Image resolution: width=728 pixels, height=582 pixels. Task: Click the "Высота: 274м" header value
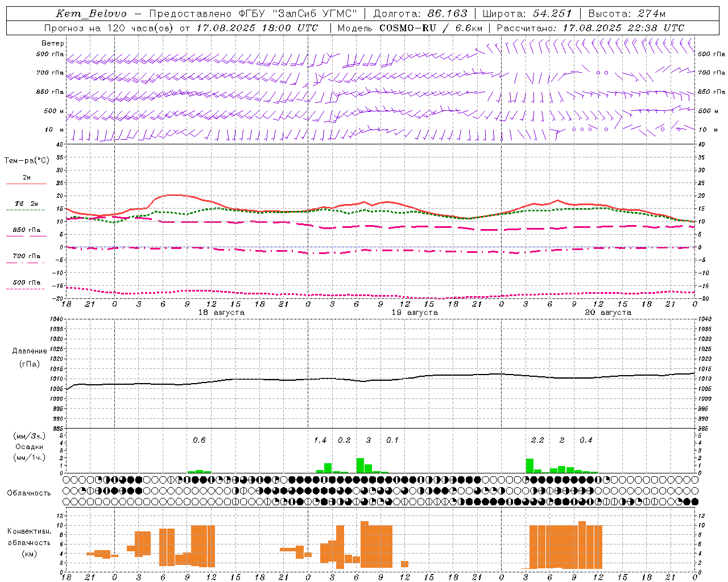(627, 14)
